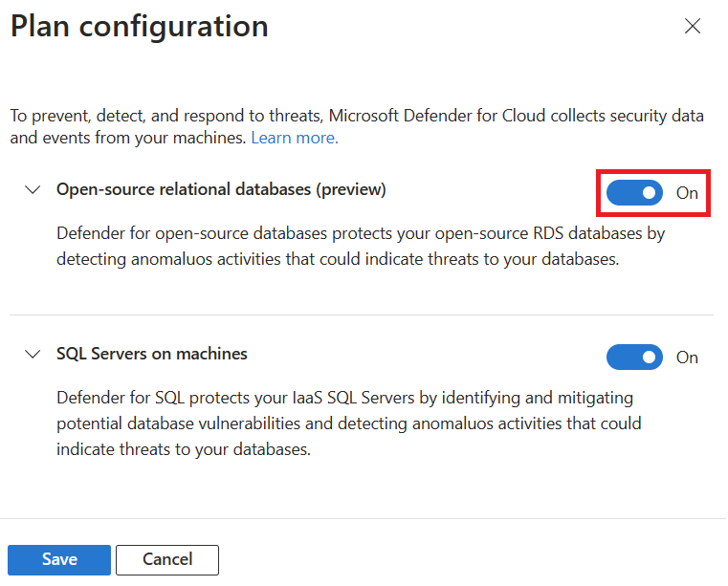Image resolution: width=728 pixels, height=586 pixels.
Task: Open the Learn more link
Action: point(295,138)
